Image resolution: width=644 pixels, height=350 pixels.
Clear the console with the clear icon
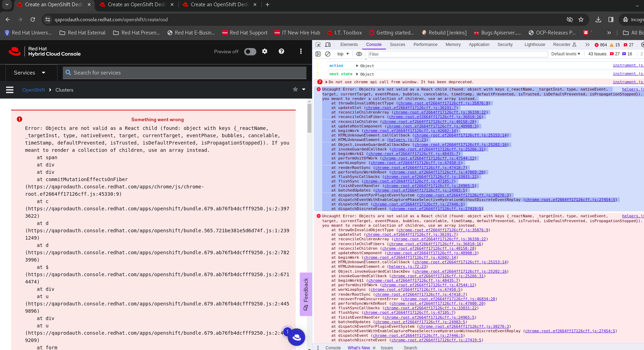[x=328, y=54]
